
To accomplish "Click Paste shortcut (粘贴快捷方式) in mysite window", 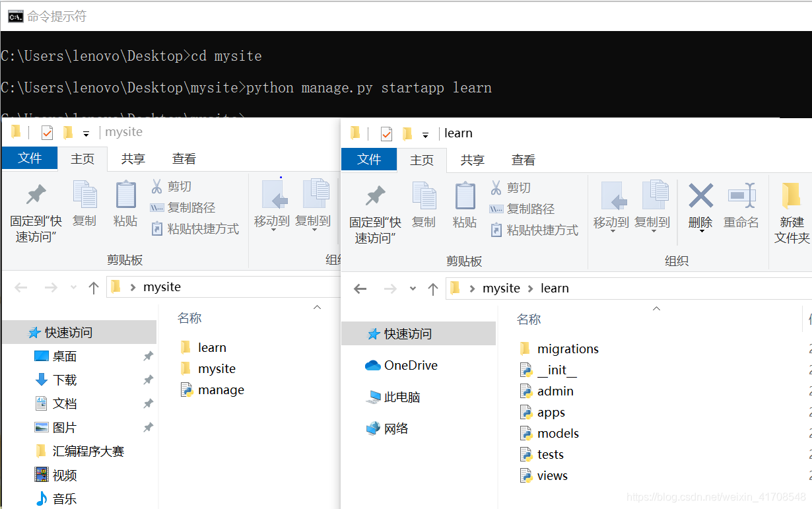I will 195,228.
